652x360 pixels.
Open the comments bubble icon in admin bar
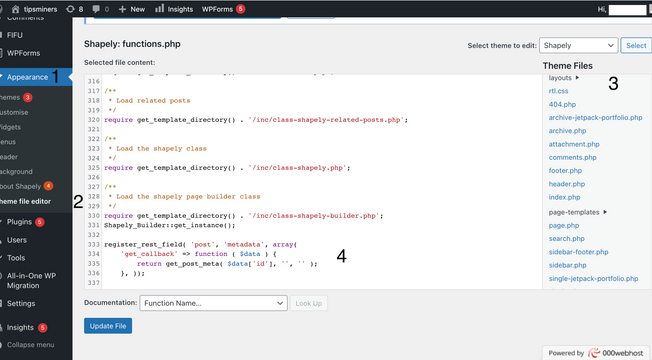[96, 9]
